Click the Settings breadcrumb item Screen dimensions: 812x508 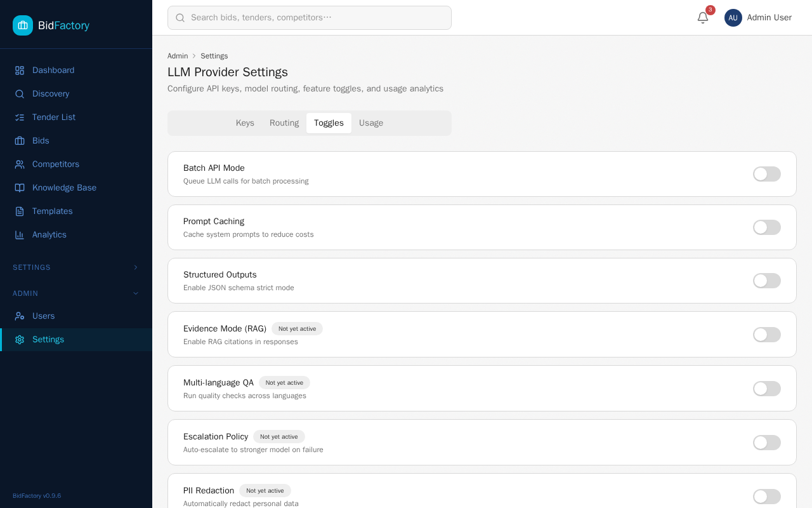point(214,56)
